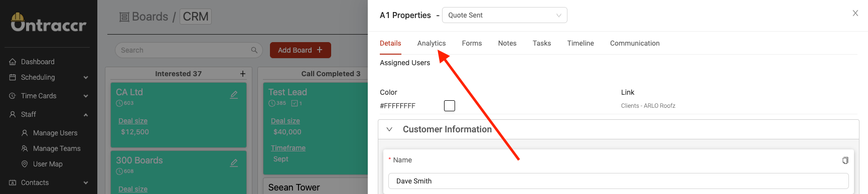Click the Name input field with Dave Smith
868x194 pixels.
tap(619, 181)
